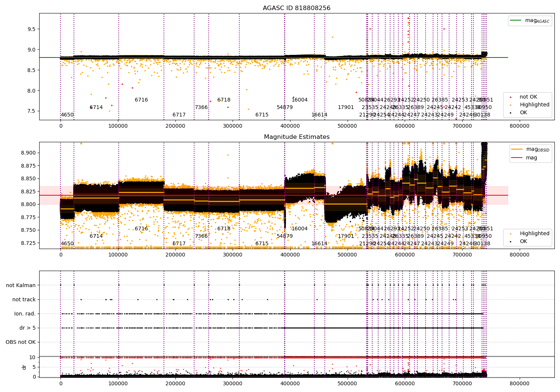Click obsid label 17901 in the Magnitude Estimates plot
Image resolution: width=560 pixels, height=392 pixels.
tap(346, 236)
